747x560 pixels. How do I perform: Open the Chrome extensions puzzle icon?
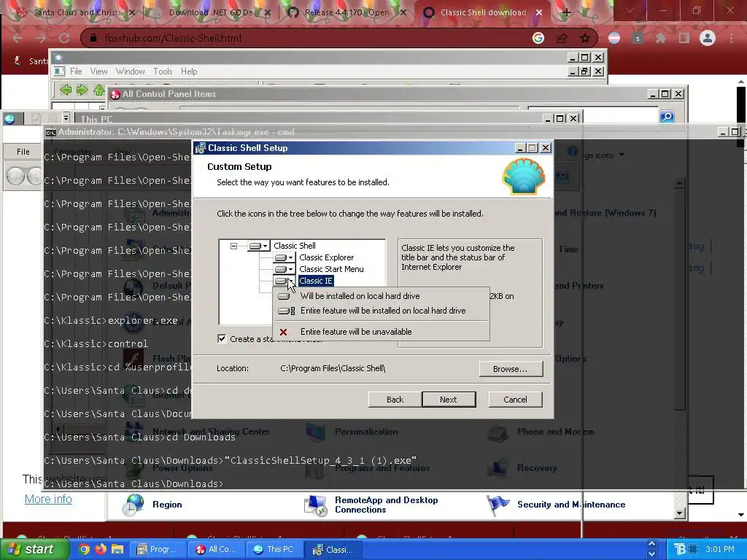660,38
